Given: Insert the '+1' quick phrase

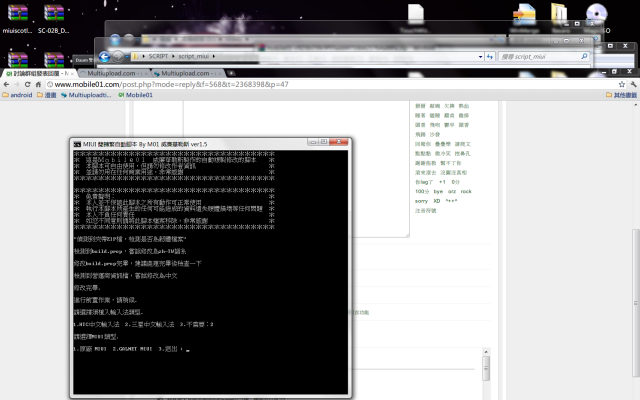Looking at the screenshot, I should coord(442,182).
